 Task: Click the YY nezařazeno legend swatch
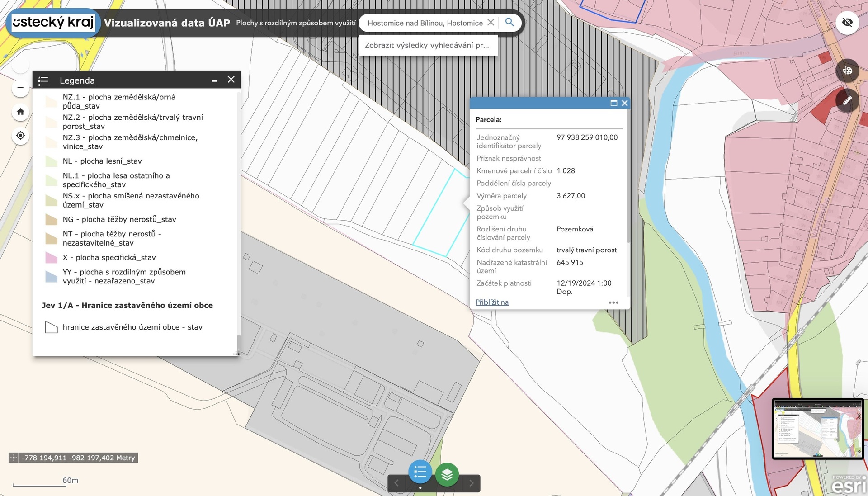click(x=52, y=276)
